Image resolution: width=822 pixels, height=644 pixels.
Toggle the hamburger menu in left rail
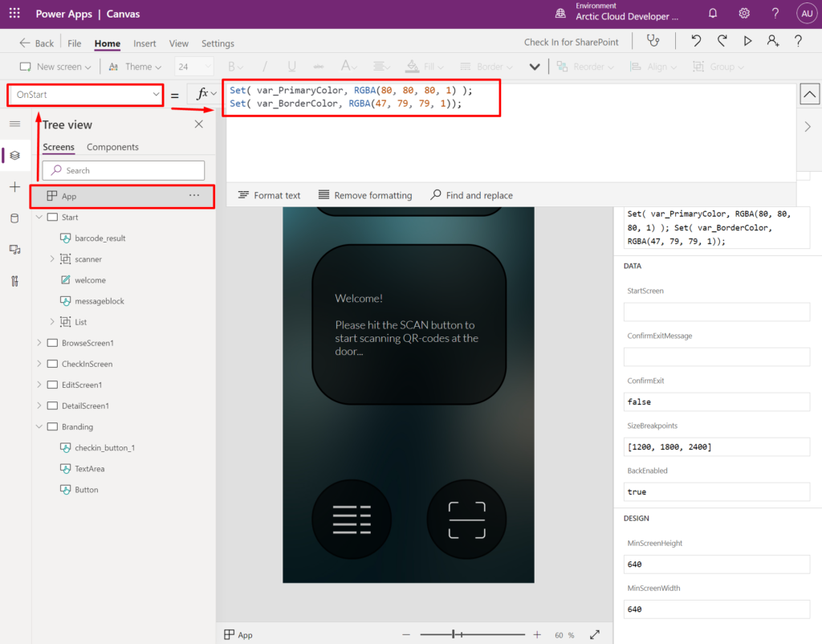[14, 124]
